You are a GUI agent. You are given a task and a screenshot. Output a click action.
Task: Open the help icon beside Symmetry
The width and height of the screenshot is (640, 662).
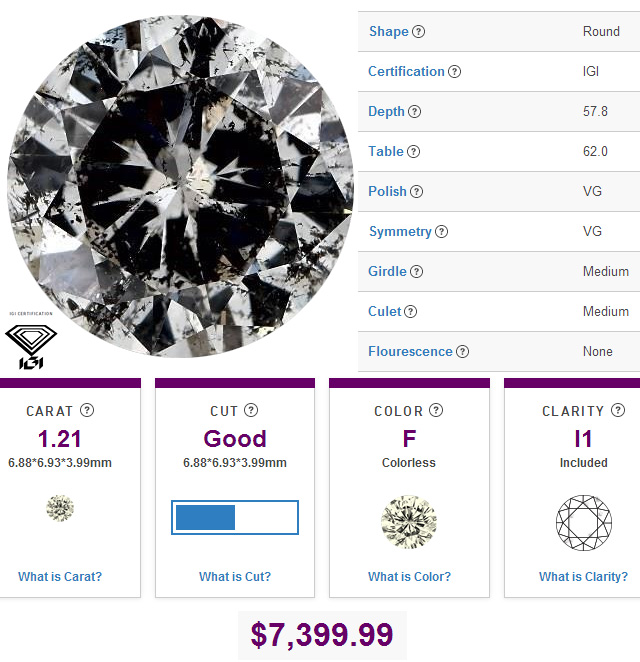coord(442,232)
